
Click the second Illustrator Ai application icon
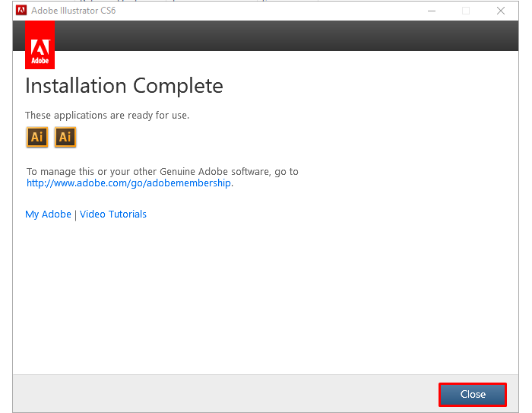pos(65,137)
